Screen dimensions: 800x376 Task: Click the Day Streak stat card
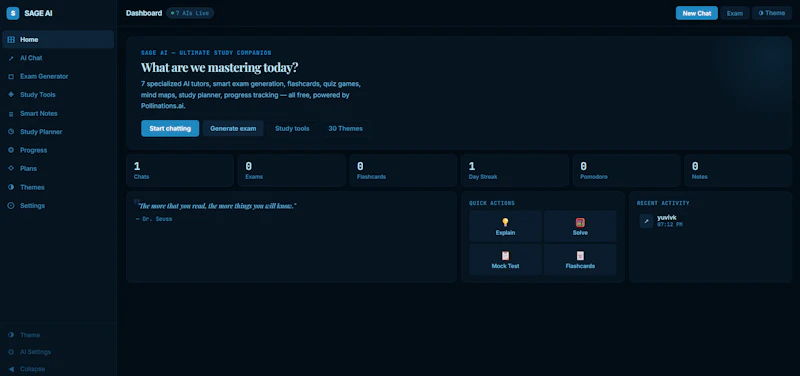pos(515,170)
